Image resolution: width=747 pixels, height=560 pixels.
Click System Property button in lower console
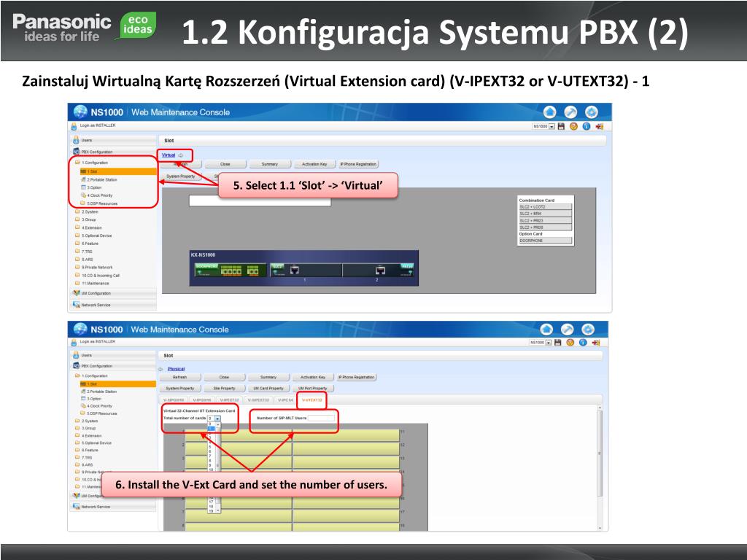pyautogui.click(x=180, y=388)
